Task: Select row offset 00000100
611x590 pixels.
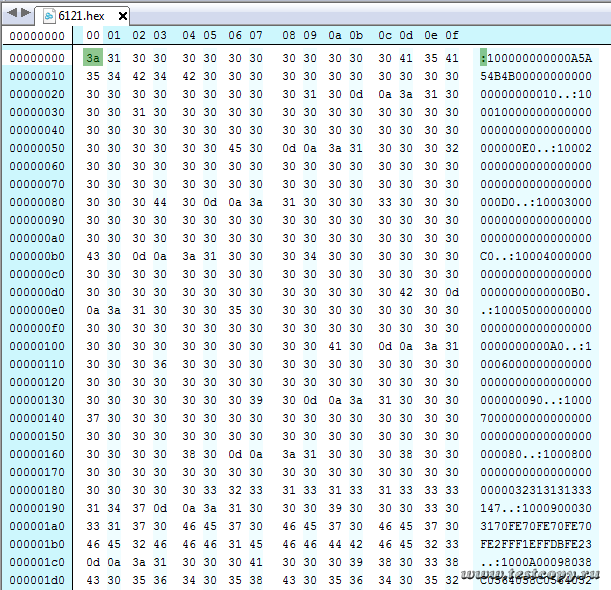Action: click(36, 346)
